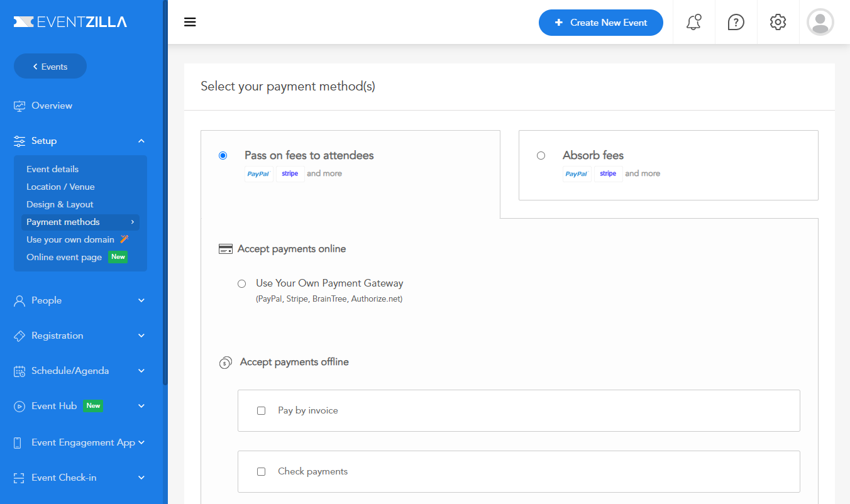The width and height of the screenshot is (850, 504).
Task: Expand the Event Hub section chevron
Action: (141, 406)
